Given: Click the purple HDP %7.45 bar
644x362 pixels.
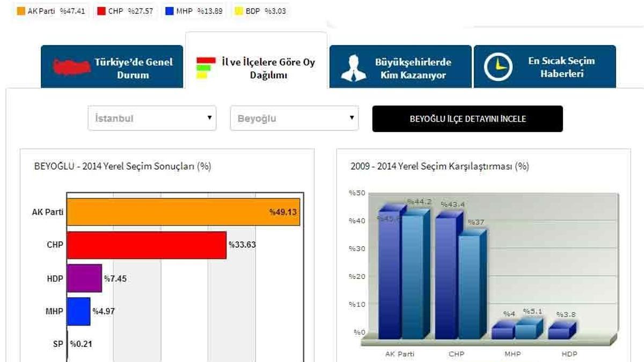Looking at the screenshot, I should coord(84,278).
